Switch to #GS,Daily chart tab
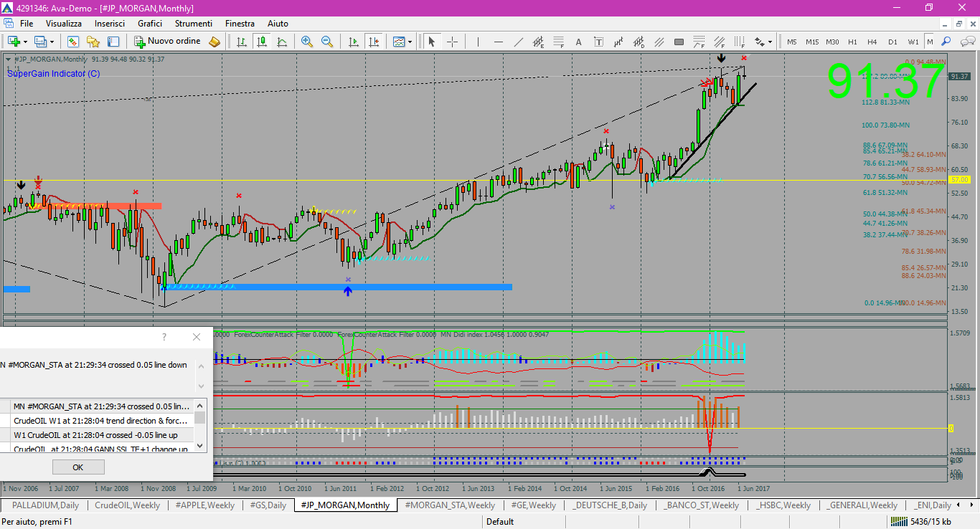 click(x=268, y=505)
